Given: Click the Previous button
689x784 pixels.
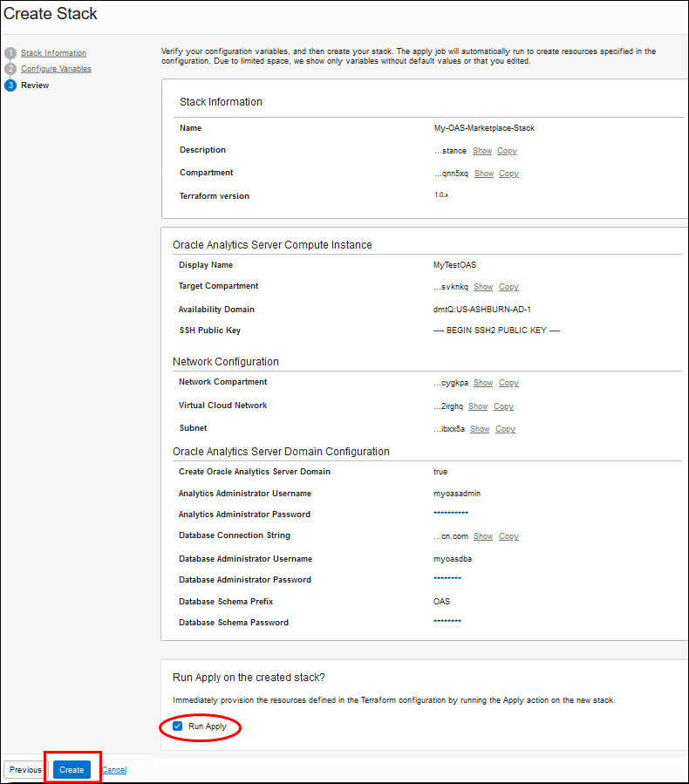Looking at the screenshot, I should click(x=25, y=769).
